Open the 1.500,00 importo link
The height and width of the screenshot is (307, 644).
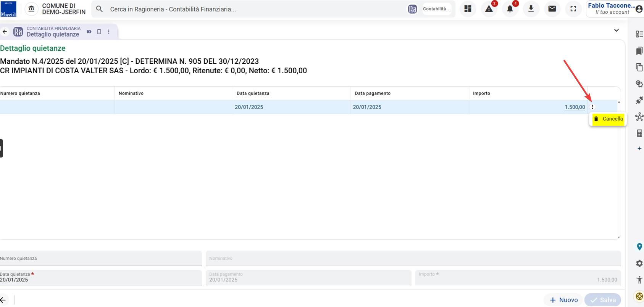(x=575, y=107)
